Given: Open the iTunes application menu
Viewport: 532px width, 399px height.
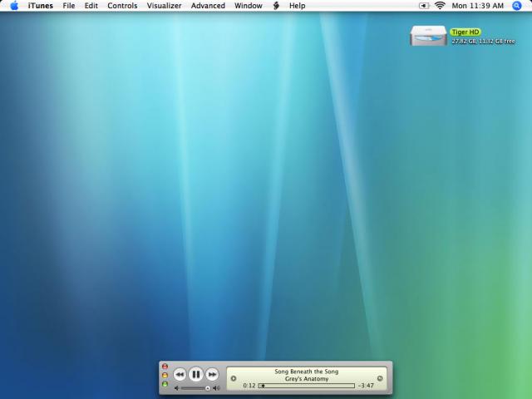Looking at the screenshot, I should [x=41, y=6].
